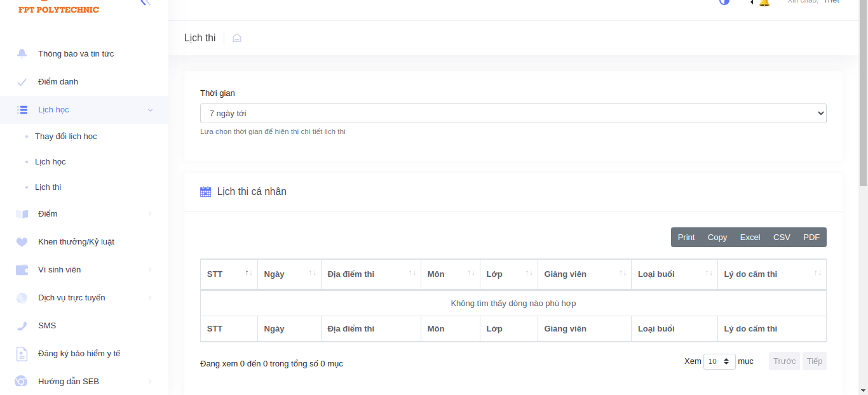
Task: Open the Khen thưởng/Kỷ luật page
Action: 76,242
